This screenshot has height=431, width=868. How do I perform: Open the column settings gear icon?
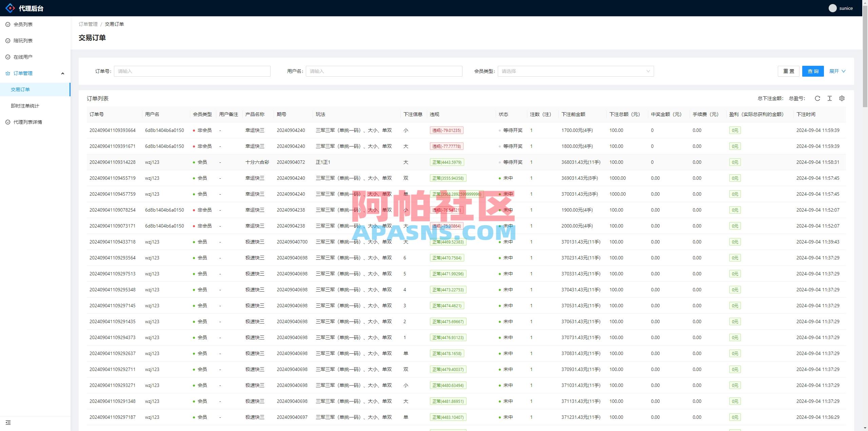[842, 98]
